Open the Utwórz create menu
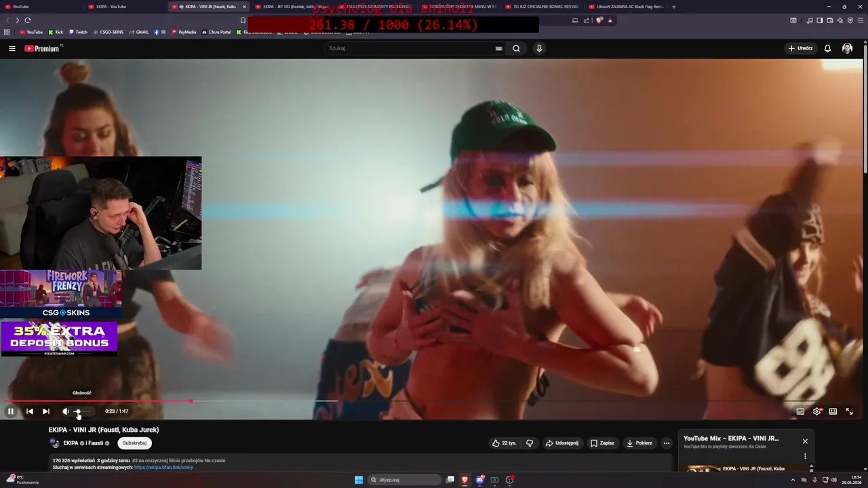This screenshot has width=868, height=488. point(800,48)
